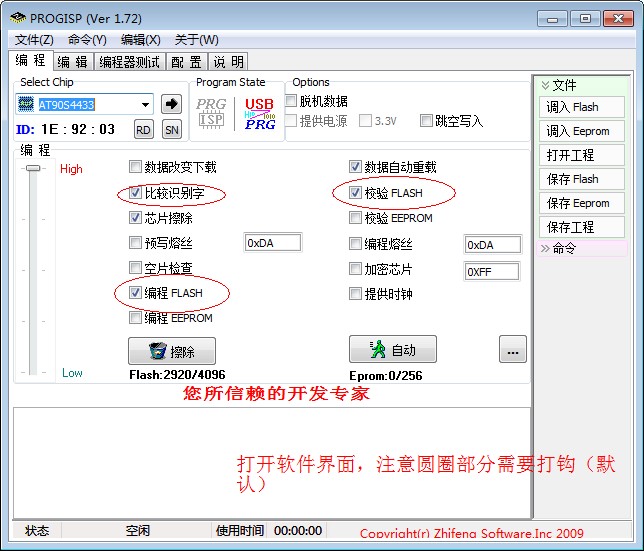Screen dimensions: 644x551
Task: Click the High/Low speed slider thumb
Action: 33,168
